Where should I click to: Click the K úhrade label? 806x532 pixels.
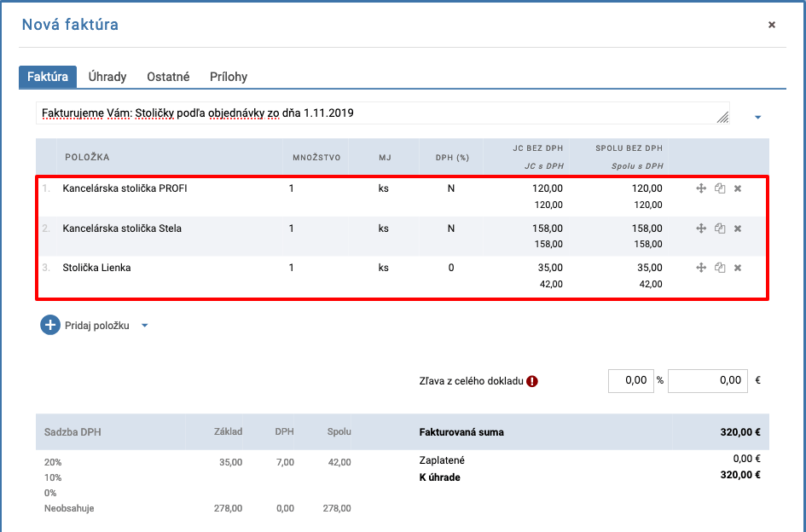click(439, 477)
